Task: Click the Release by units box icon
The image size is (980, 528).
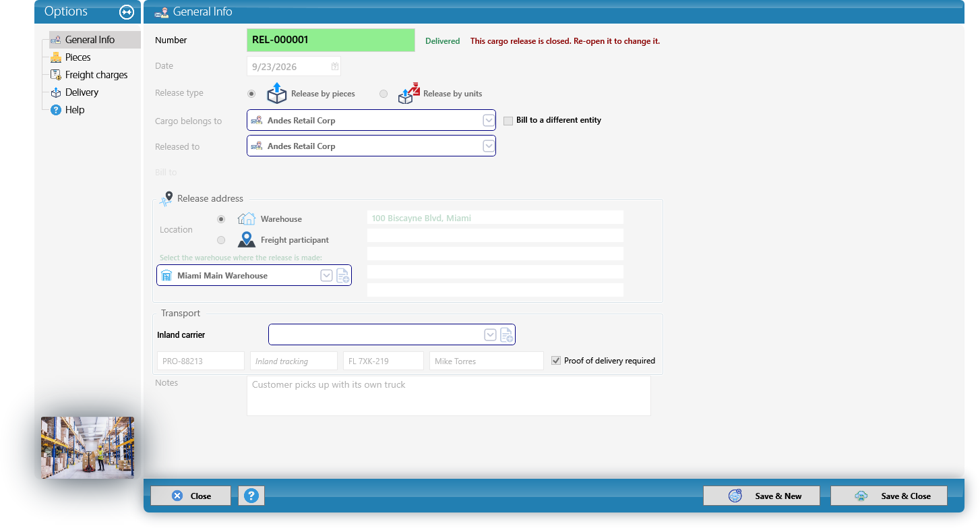Action: click(408, 94)
